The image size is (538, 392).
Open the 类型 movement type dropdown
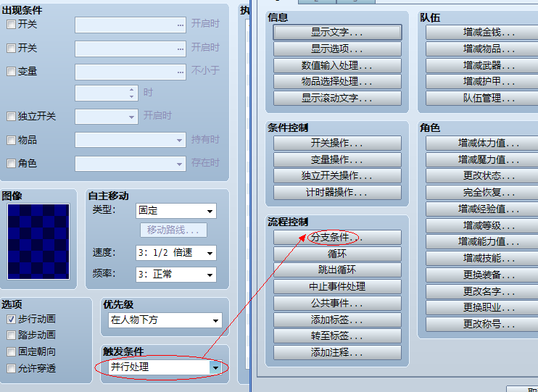point(176,211)
